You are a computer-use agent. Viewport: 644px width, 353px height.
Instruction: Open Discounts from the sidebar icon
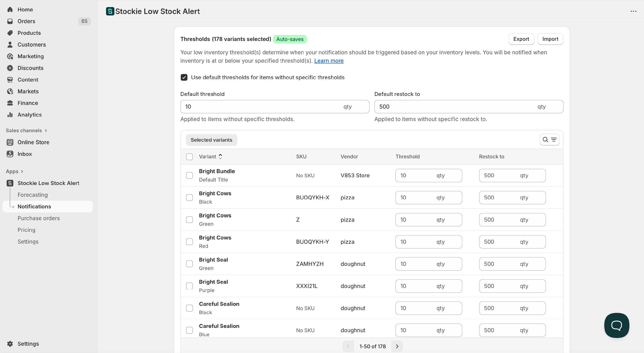click(10, 68)
